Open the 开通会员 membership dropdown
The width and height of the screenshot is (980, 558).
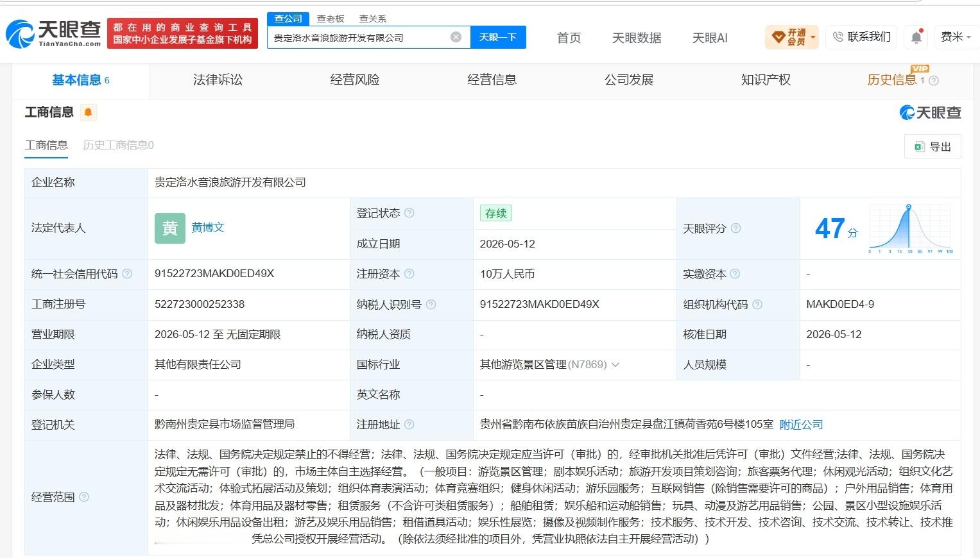(792, 37)
